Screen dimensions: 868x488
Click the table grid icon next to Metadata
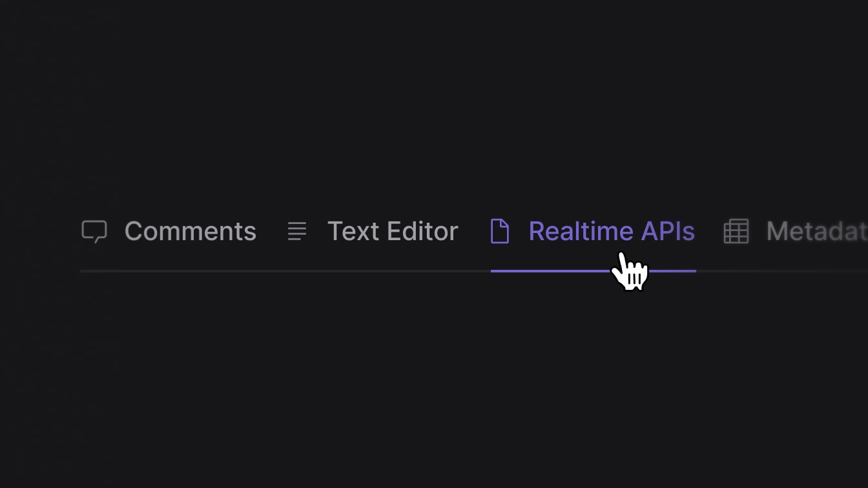tap(736, 231)
